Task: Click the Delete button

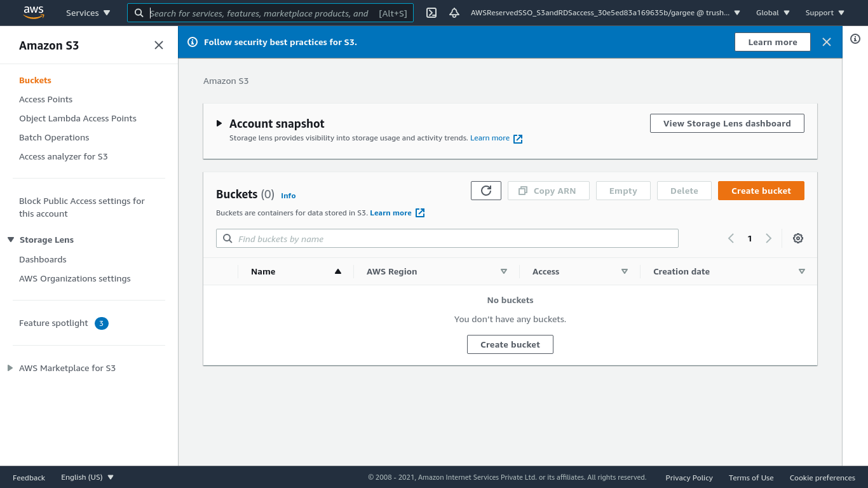Action: tap(684, 191)
